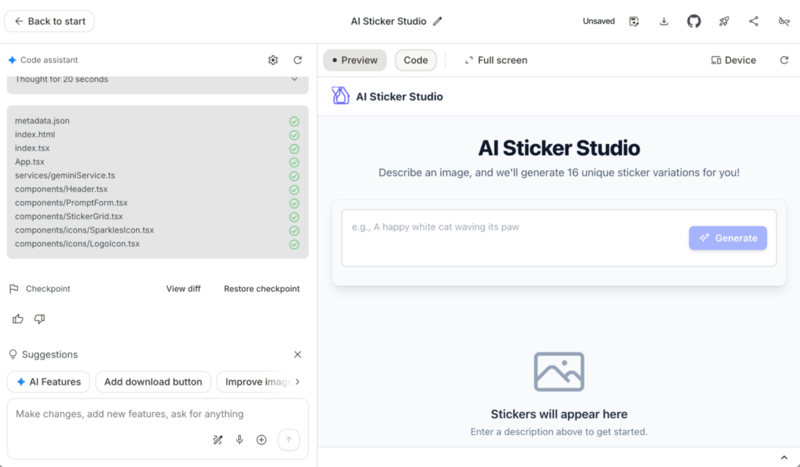The height and width of the screenshot is (467, 800).
Task: Click metadata.json file entry
Action: pos(42,121)
